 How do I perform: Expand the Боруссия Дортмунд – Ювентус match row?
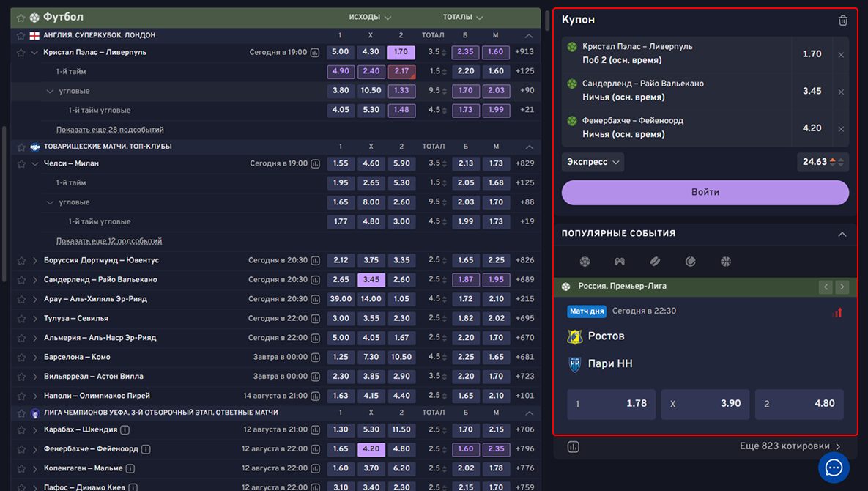34,261
